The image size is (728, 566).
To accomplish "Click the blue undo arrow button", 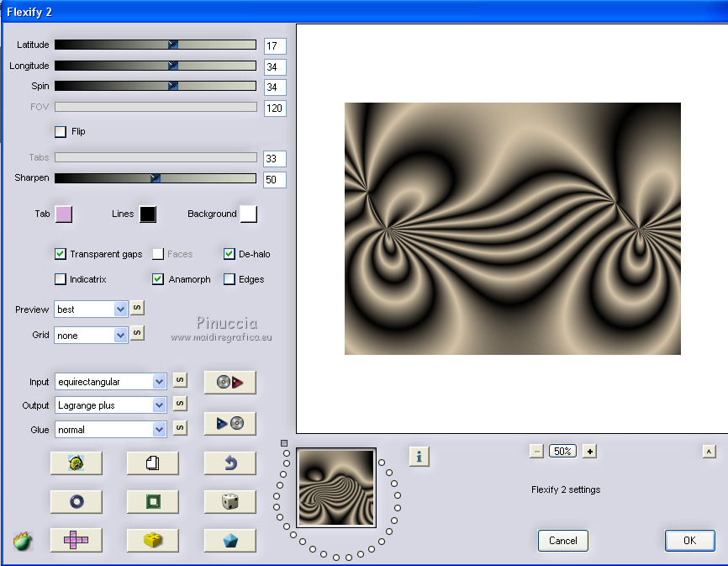I will [229, 463].
